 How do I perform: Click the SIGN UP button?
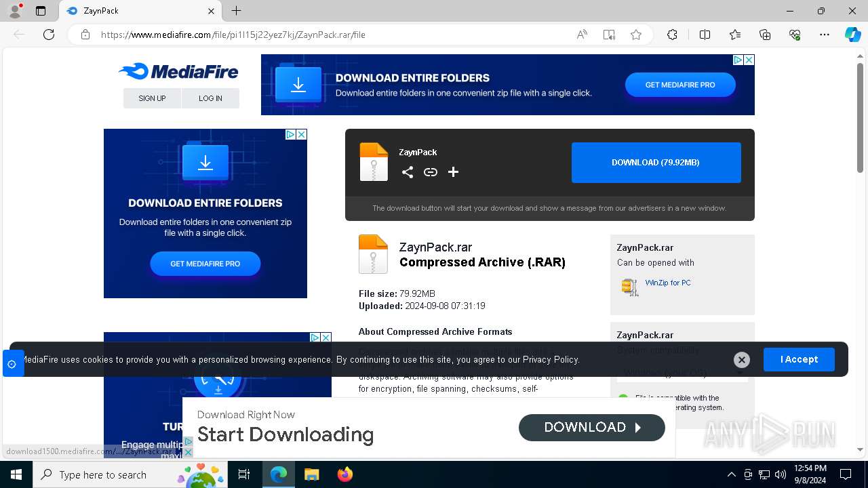click(152, 98)
